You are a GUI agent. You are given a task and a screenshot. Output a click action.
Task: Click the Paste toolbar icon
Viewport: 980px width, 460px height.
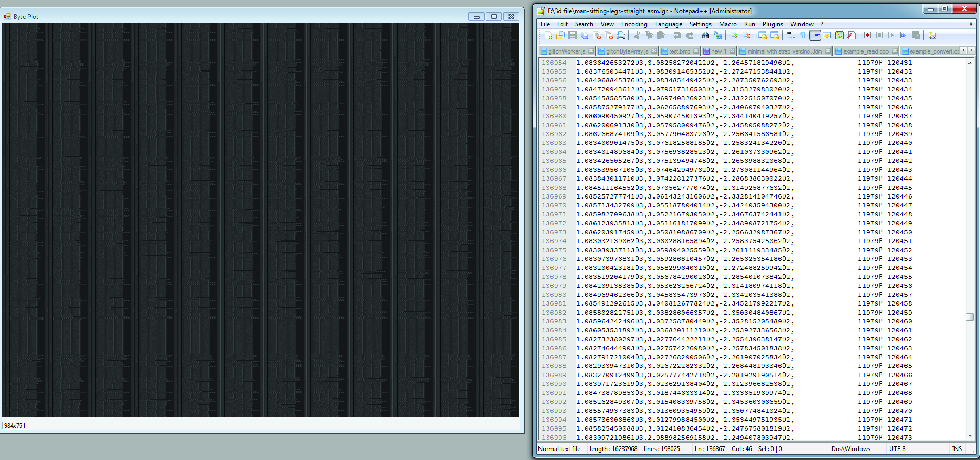point(661,35)
